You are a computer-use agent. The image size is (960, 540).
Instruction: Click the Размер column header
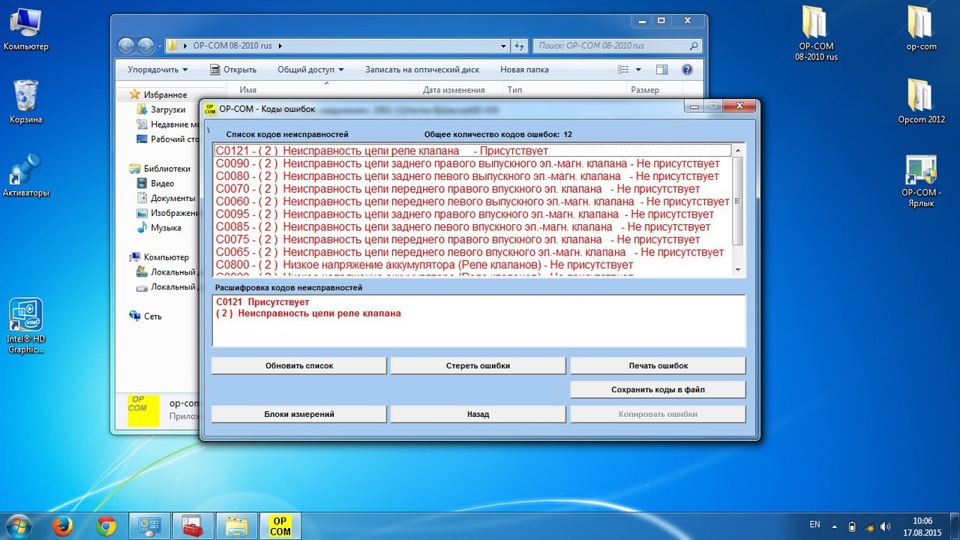pos(645,90)
